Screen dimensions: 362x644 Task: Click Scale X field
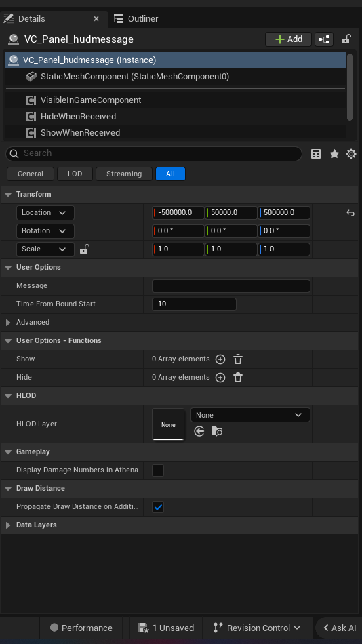(x=178, y=249)
